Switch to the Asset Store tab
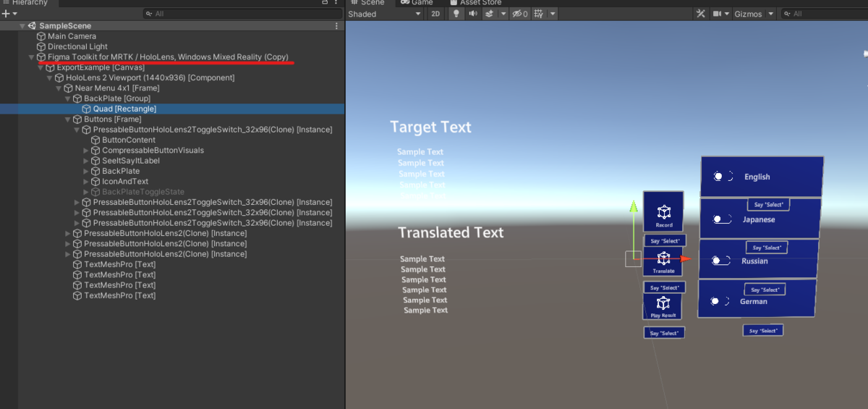This screenshot has height=409, width=868. [x=475, y=3]
